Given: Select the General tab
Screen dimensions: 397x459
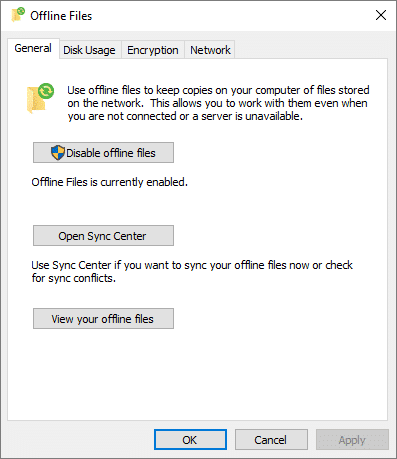Looking at the screenshot, I should [33, 49].
